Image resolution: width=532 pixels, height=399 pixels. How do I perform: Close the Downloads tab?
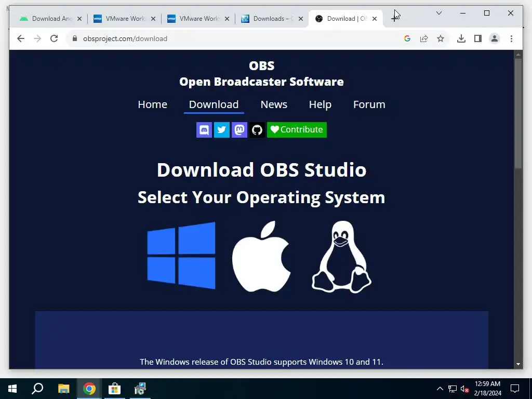301,19
